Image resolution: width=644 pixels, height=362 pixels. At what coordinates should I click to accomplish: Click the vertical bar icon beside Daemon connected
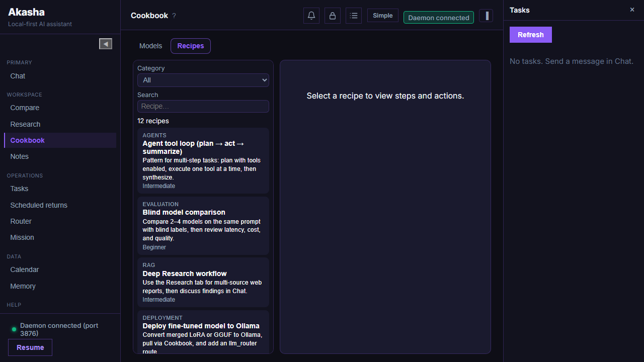[x=486, y=16]
